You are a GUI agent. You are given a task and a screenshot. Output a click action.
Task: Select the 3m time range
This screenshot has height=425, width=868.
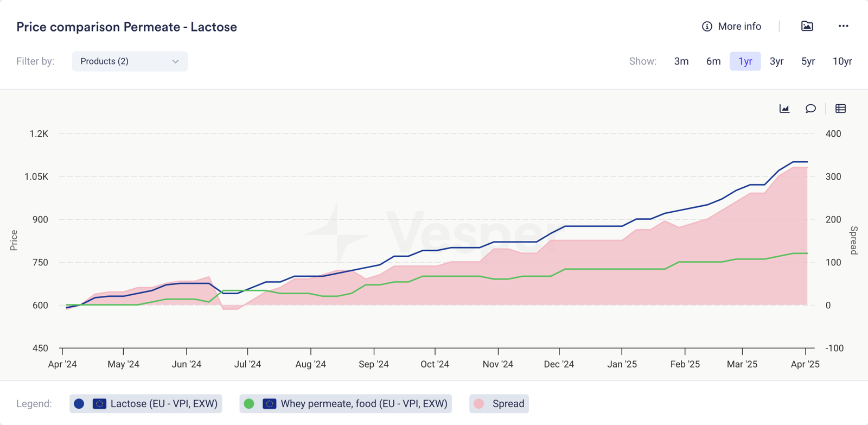(681, 61)
